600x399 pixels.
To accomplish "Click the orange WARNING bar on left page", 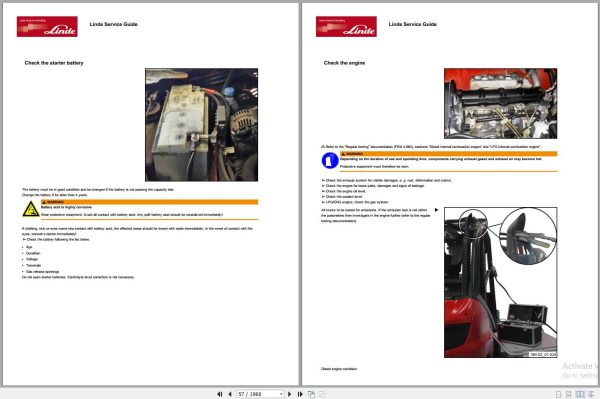I will click(150, 202).
